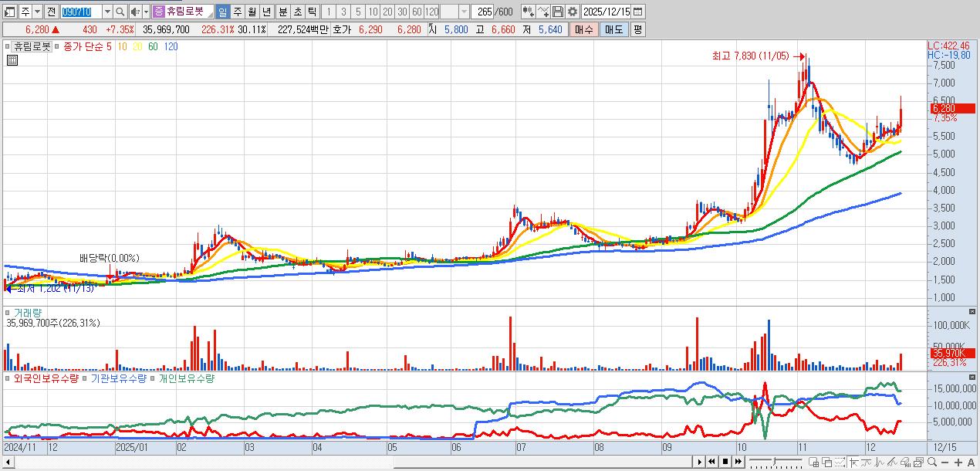The width and height of the screenshot is (980, 471).
Task: Toggle the 전 button in the toolbar
Action: [x=51, y=12]
